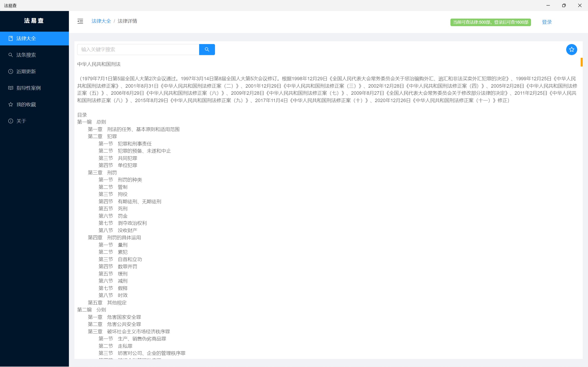Click the star icon next to 我的收藏
This screenshot has height=367, width=588.
tap(11, 104)
